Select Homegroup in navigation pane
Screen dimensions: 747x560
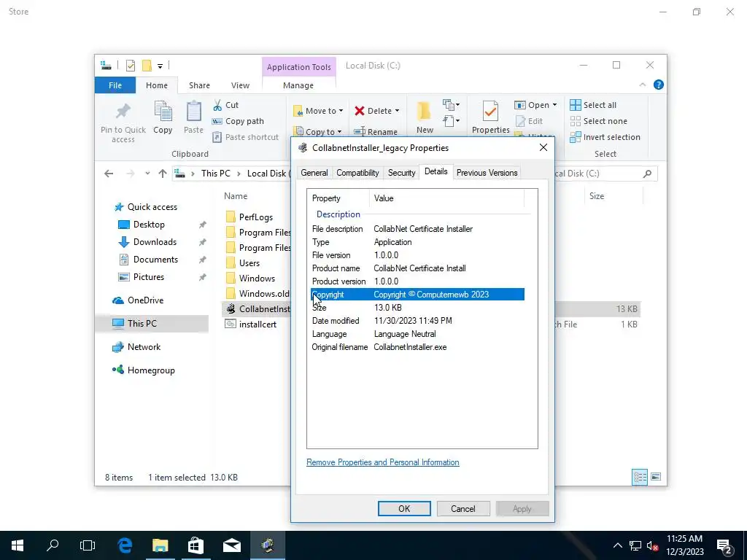[x=151, y=370]
